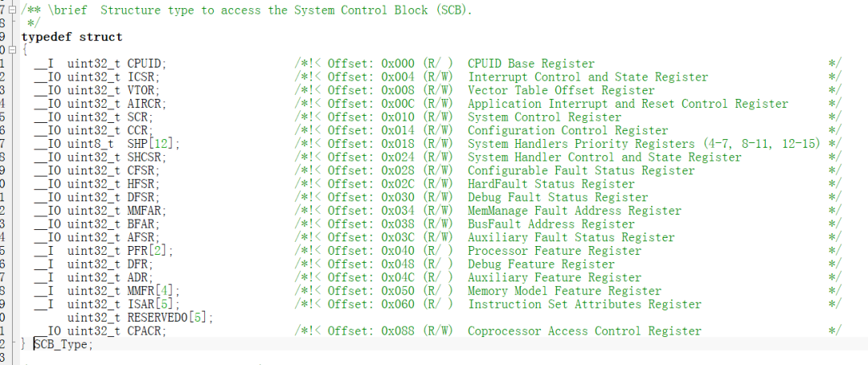
Task: Click the MMFAR member name
Action: coord(145,211)
